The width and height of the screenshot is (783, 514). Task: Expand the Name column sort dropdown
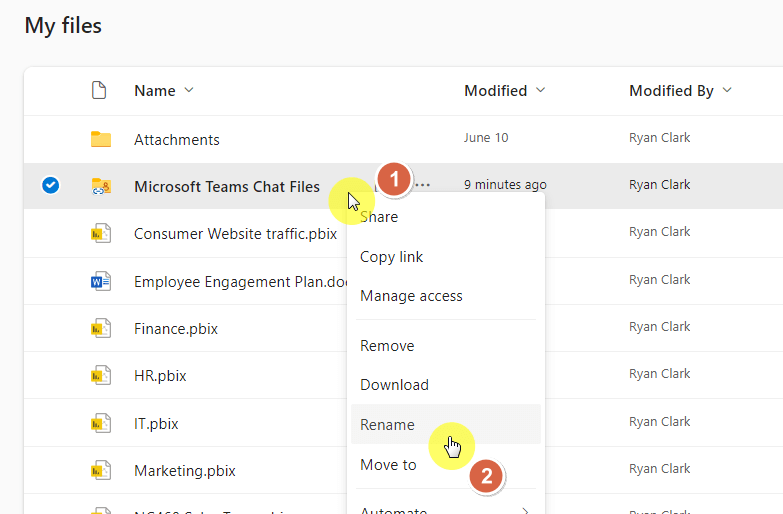189,90
